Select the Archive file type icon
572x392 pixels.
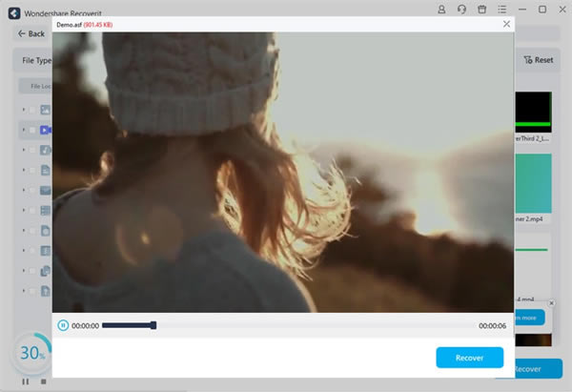46,251
